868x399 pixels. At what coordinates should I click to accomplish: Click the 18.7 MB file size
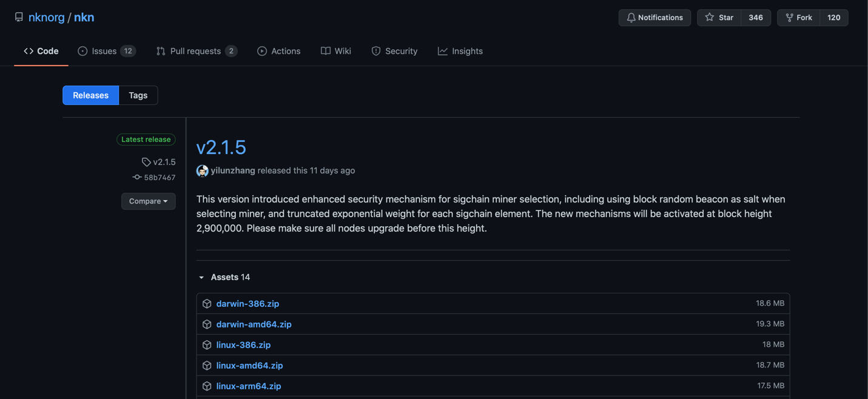(770, 365)
